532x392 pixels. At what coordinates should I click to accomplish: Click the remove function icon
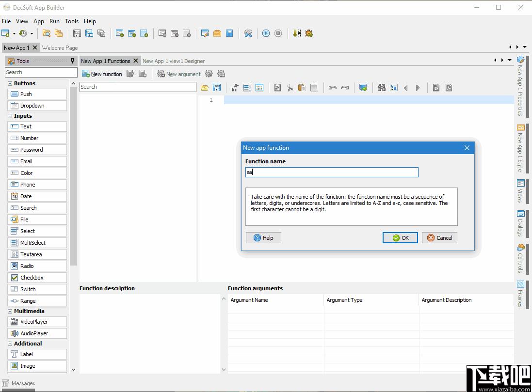coord(143,74)
